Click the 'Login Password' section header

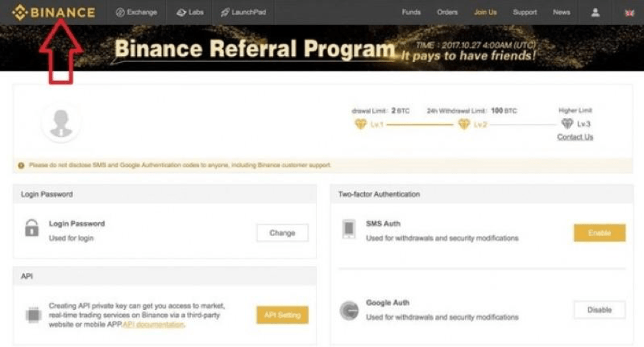47,194
